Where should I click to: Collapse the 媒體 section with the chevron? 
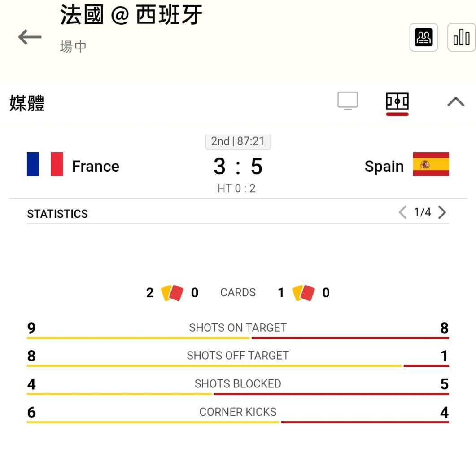coord(456,102)
